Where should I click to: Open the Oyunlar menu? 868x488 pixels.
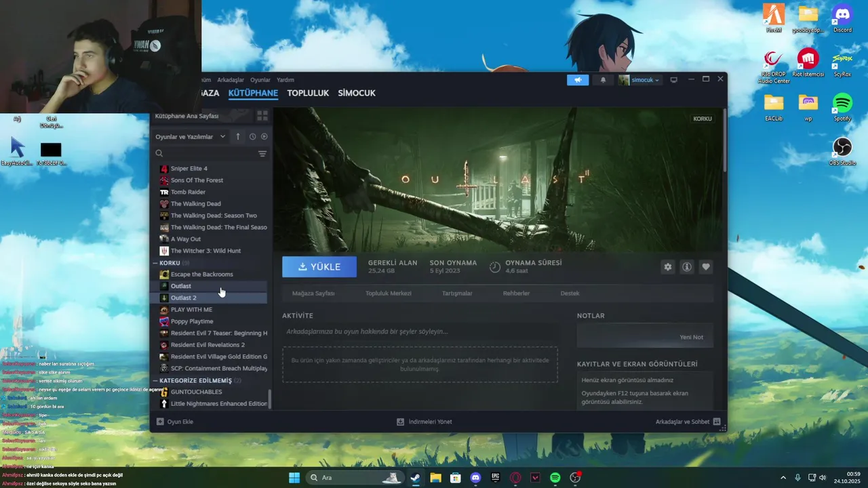[x=260, y=80]
